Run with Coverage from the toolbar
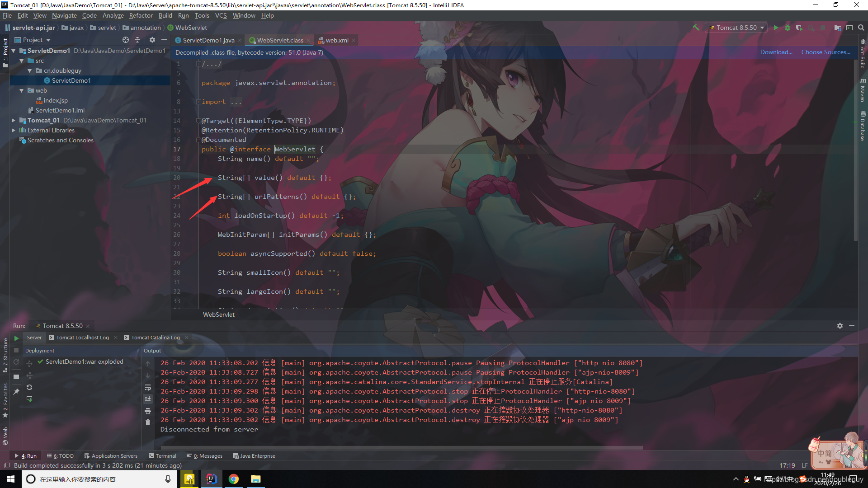Viewport: 868px width, 488px height. (799, 28)
